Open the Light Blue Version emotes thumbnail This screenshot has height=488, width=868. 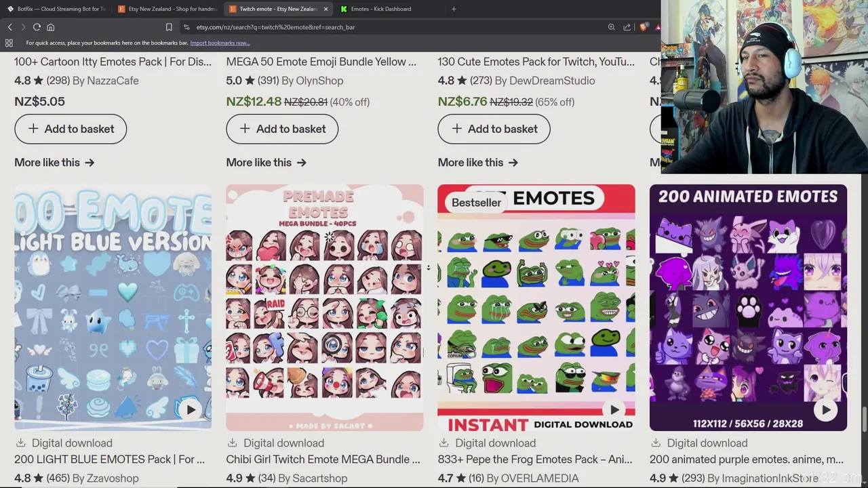[x=113, y=307]
